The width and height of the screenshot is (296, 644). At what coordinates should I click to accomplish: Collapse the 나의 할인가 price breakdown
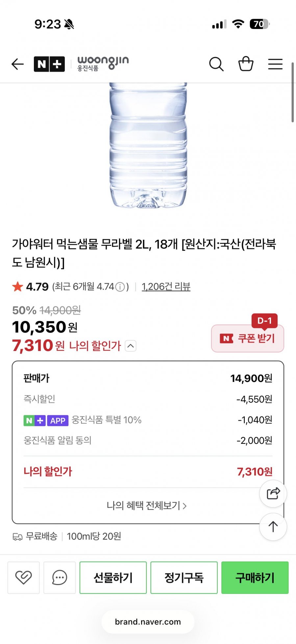(131, 346)
